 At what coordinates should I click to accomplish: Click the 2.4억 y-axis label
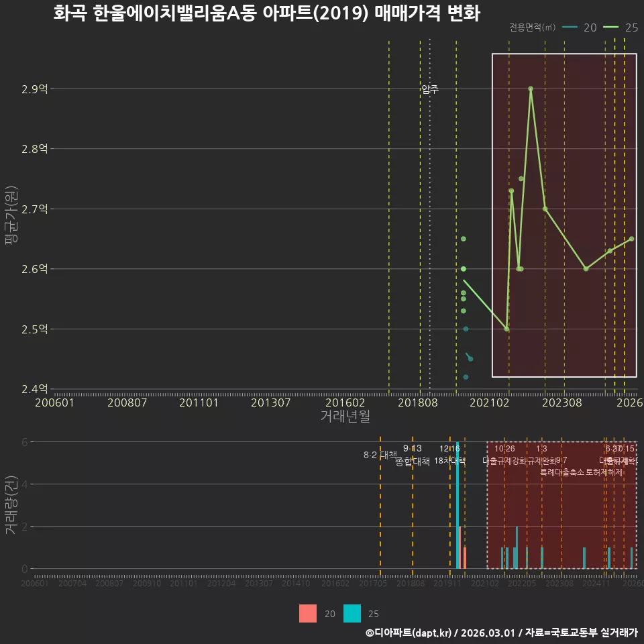pos(34,389)
